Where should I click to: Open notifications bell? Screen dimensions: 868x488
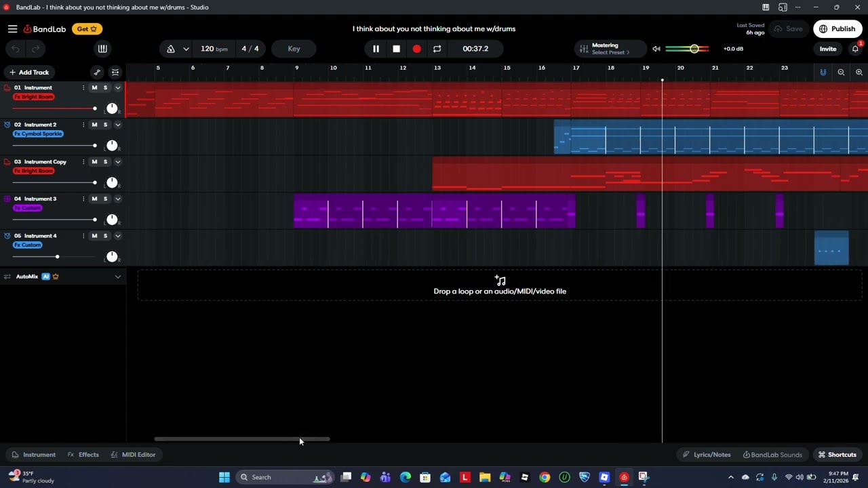[x=855, y=49]
